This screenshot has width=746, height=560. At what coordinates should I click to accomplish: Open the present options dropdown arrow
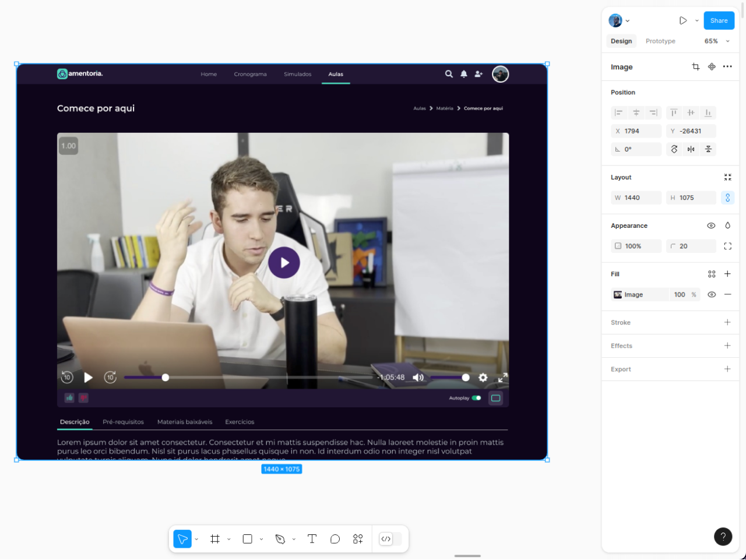click(696, 20)
